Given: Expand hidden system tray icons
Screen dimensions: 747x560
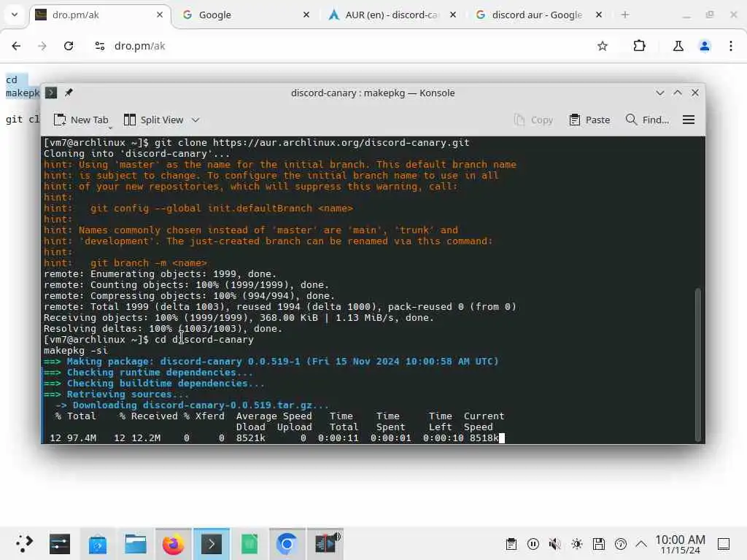Looking at the screenshot, I should [641, 544].
